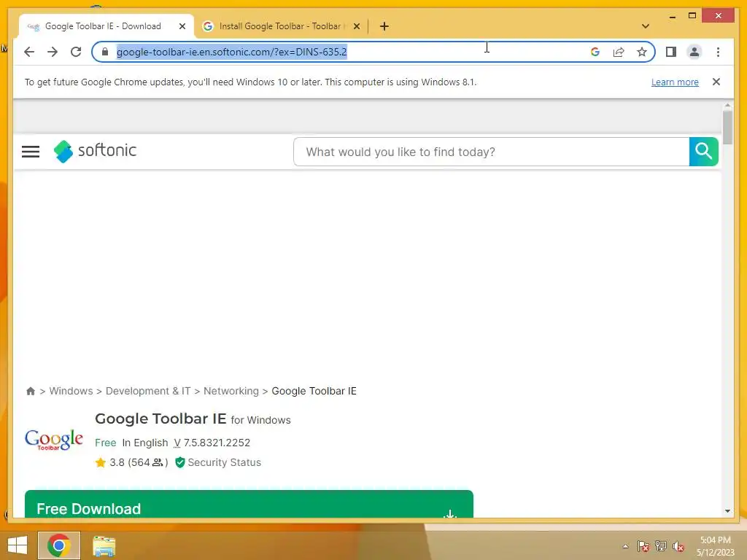Open Development & IT breadcrumb link
Viewport: 747px width, 560px height.
coord(147,391)
